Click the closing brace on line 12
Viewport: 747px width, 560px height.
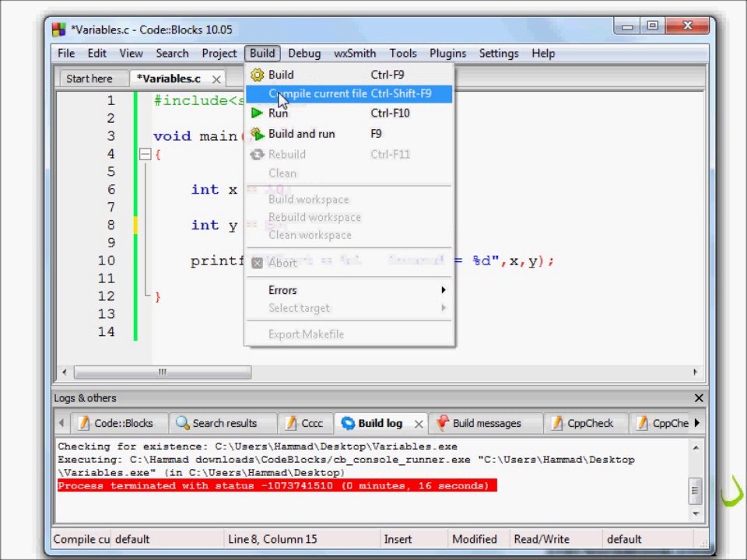(x=158, y=296)
